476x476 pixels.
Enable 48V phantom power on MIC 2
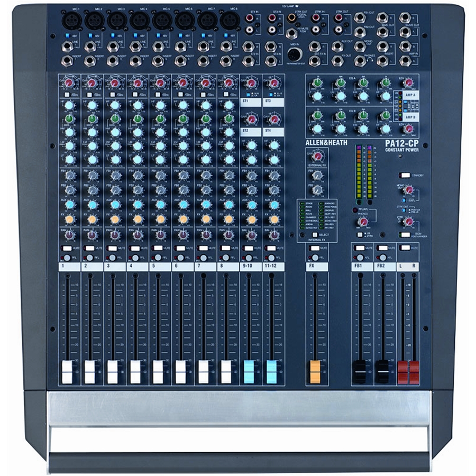tap(90, 35)
